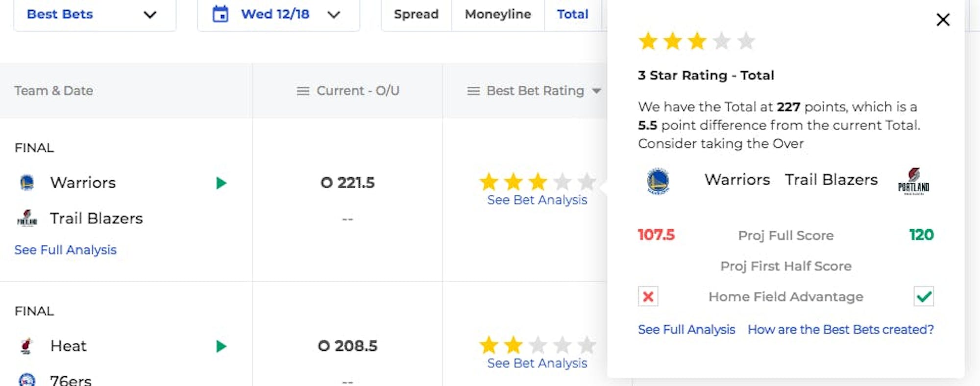Open the Best Bets dropdown
This screenshot has height=386, width=980.
click(94, 15)
